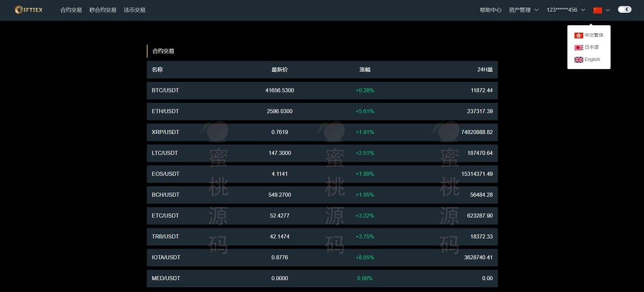Click the XRP/USDT pair name
This screenshot has height=292, width=644.
[x=165, y=132]
